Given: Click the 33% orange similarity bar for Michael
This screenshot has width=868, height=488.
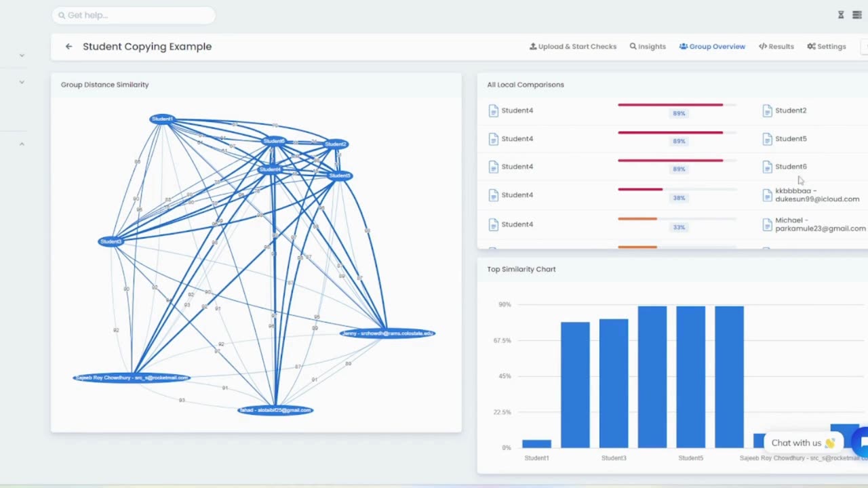Looking at the screenshot, I should pos(677,218).
